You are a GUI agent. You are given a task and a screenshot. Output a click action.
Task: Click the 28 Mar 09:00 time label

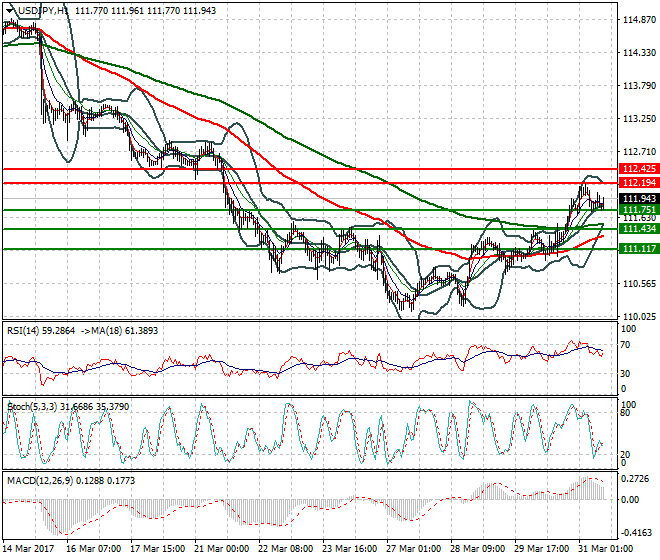pos(477,549)
